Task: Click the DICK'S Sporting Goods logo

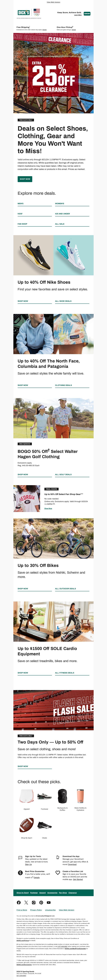Action: pos(24,13)
